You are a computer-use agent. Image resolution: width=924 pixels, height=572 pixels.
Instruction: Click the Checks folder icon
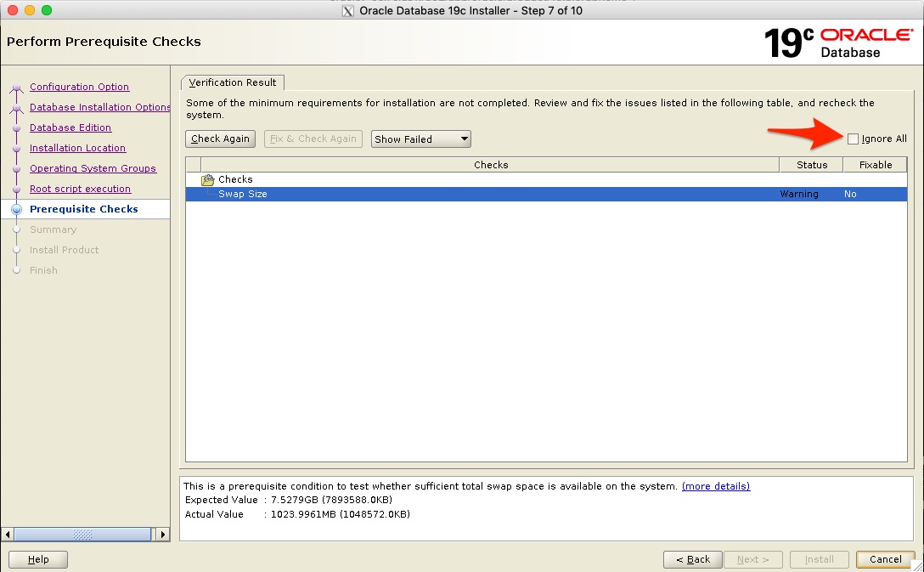[207, 179]
